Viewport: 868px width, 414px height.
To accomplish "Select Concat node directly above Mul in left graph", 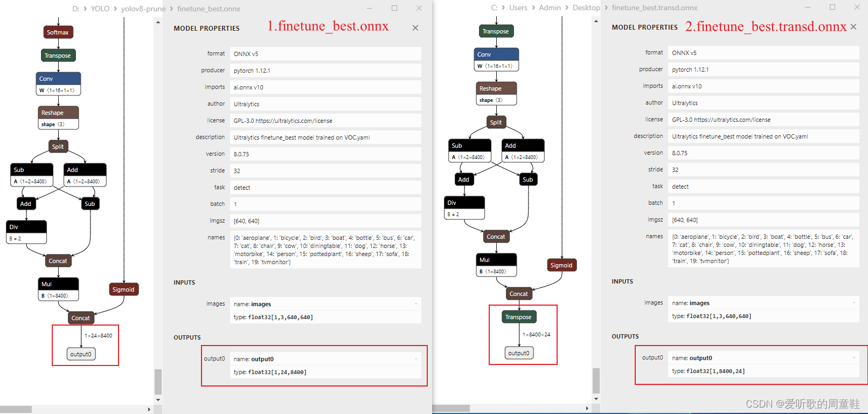I will tap(58, 261).
